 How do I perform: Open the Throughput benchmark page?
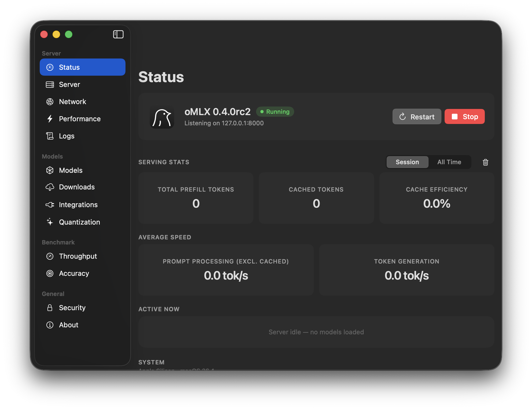pyautogui.click(x=83, y=256)
